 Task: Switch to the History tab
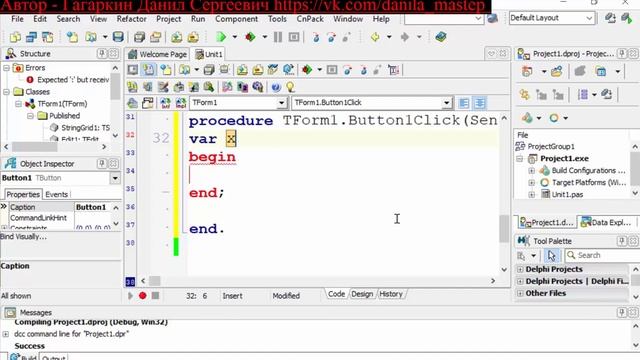[391, 294]
